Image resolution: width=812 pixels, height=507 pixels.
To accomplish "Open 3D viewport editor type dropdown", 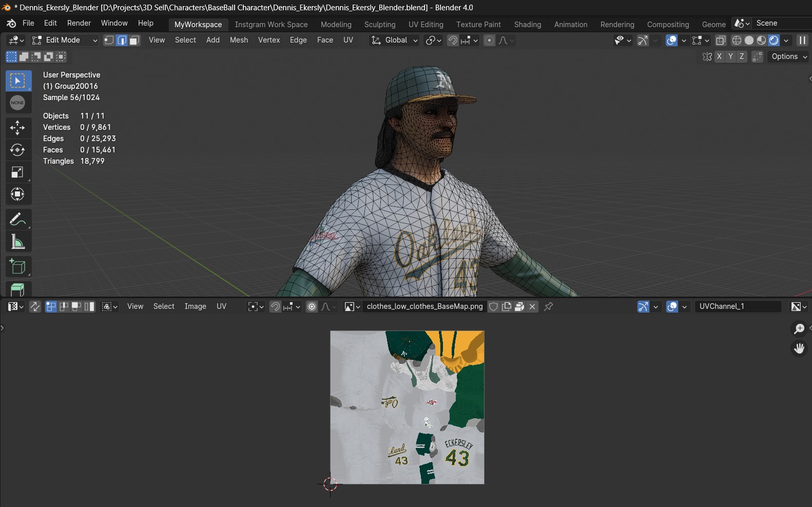I will point(15,40).
